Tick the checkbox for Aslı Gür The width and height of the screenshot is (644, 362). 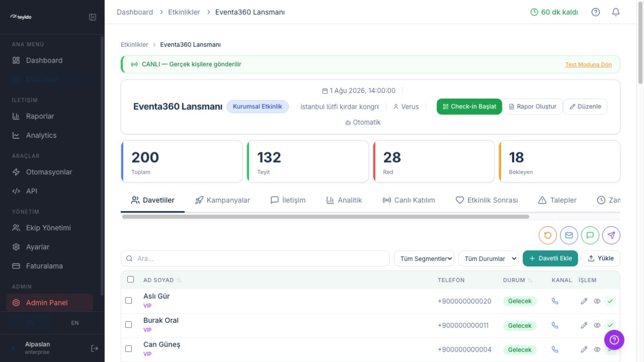click(128, 300)
